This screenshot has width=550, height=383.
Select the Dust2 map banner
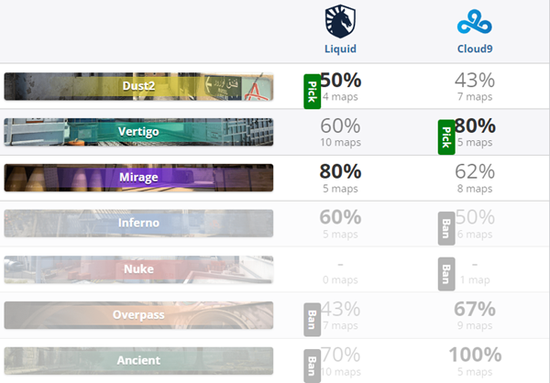[x=139, y=86]
